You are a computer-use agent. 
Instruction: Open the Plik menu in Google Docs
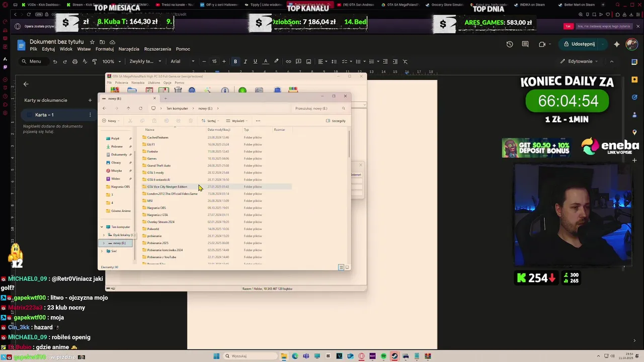[33, 49]
